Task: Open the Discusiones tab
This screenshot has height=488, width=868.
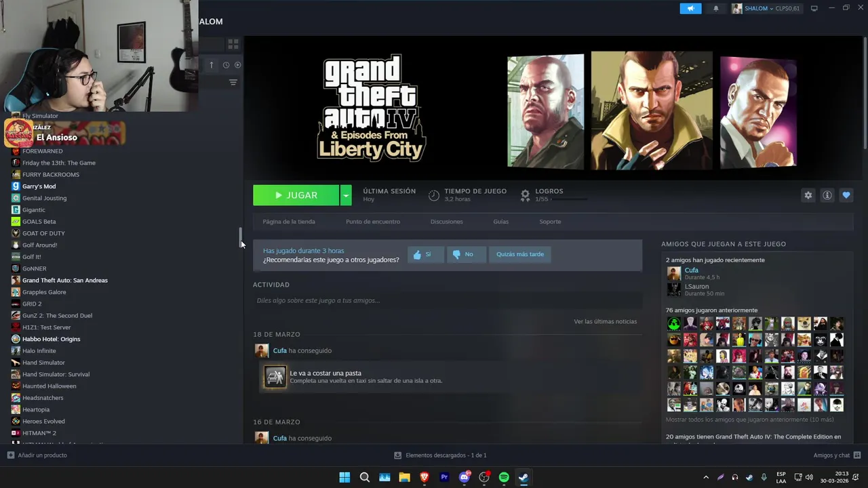Action: click(x=446, y=222)
